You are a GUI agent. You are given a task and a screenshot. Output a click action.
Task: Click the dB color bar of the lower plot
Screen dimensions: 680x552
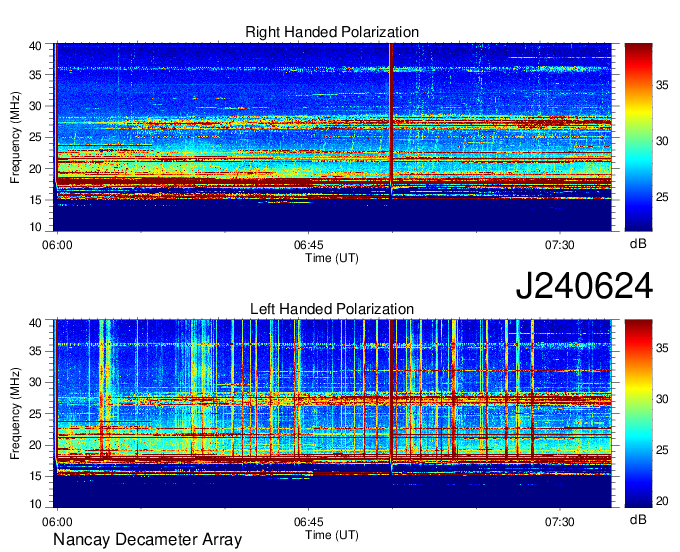[638, 414]
